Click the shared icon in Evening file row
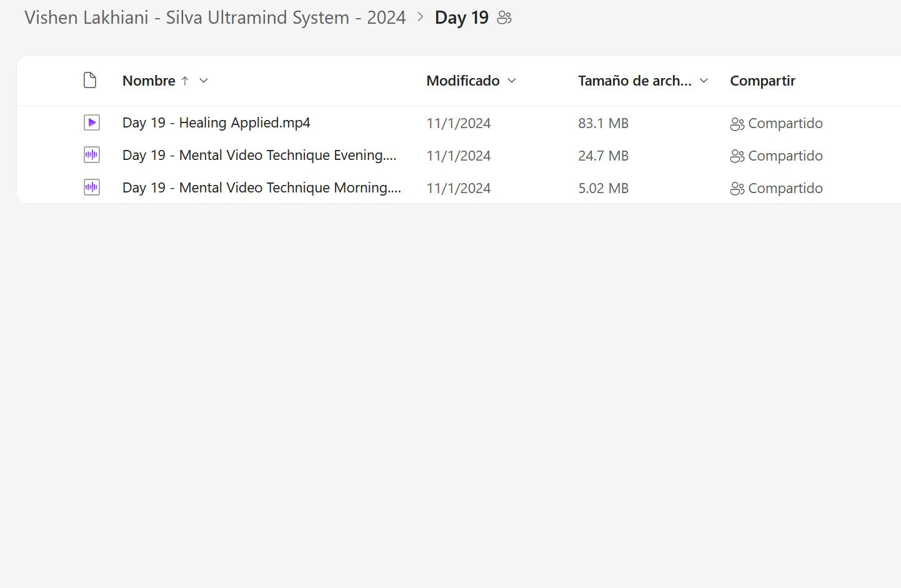901x588 pixels. click(737, 156)
